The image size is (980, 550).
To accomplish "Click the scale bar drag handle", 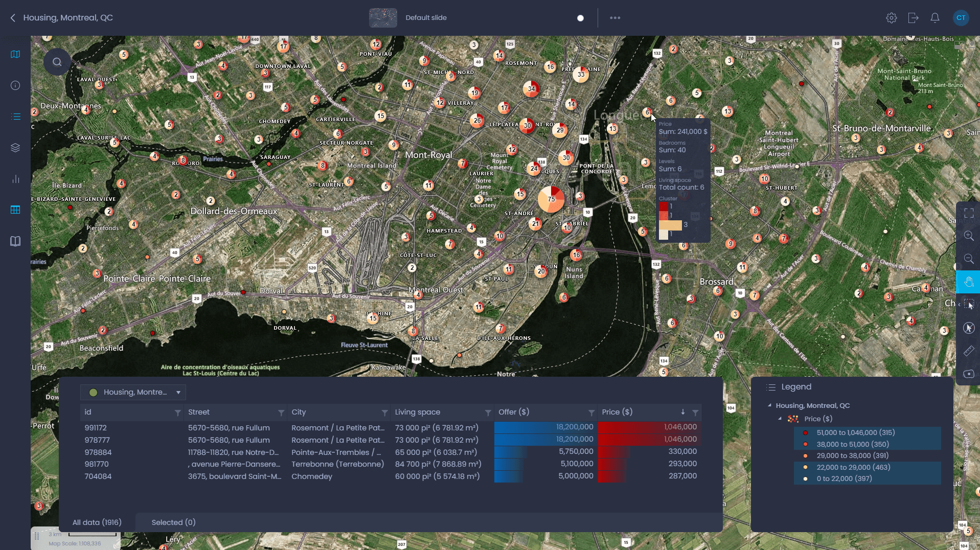I will click(x=37, y=536).
